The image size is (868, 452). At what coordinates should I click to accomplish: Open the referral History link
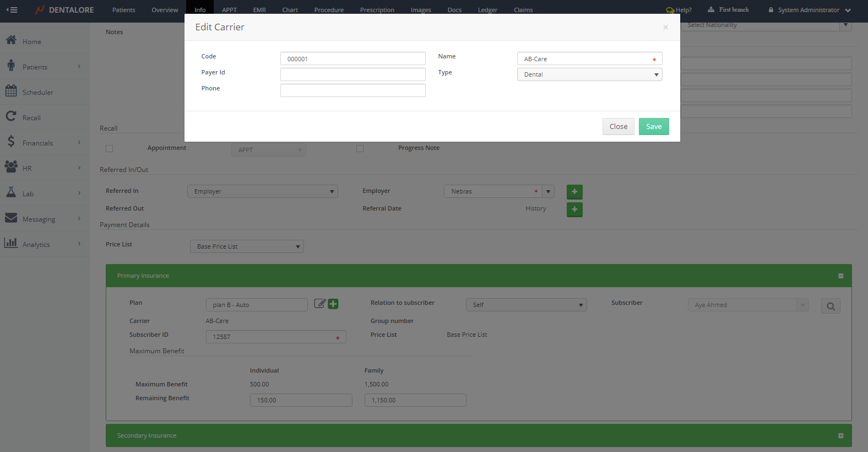point(535,208)
